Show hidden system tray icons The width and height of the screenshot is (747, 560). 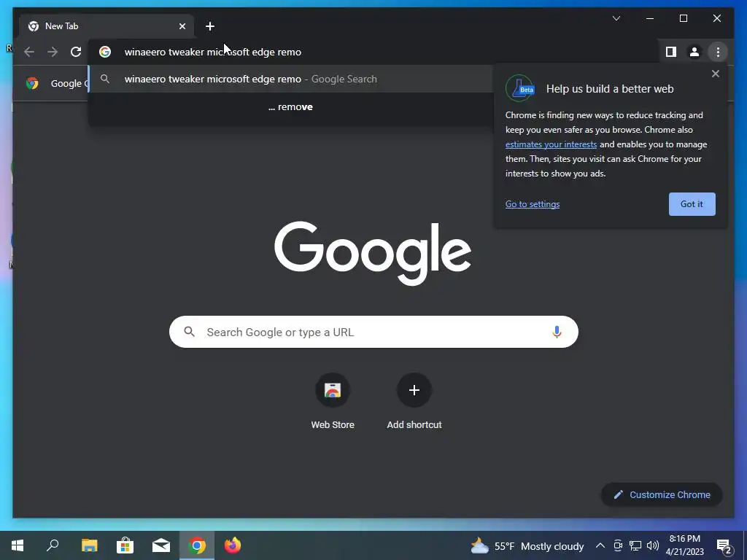pos(600,545)
